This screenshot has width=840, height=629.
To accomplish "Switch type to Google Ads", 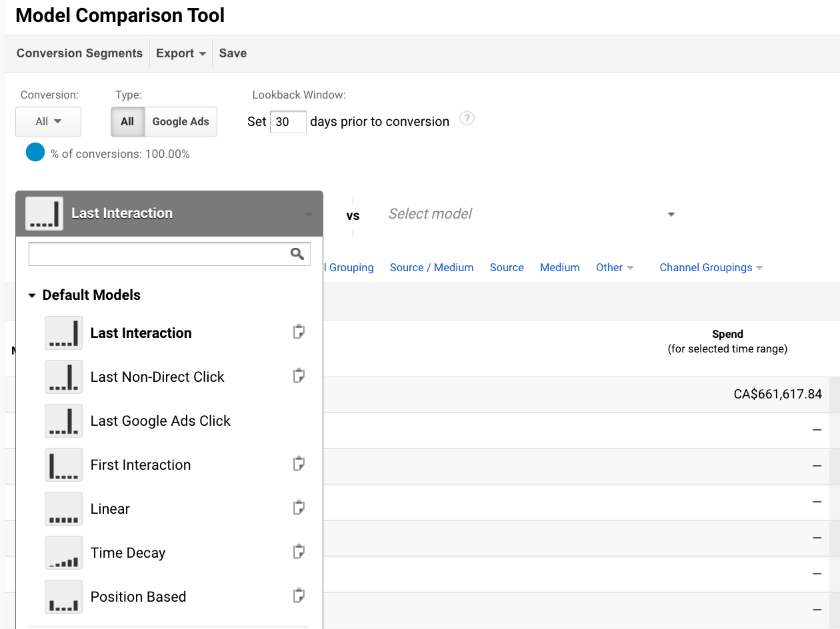I will tap(181, 122).
